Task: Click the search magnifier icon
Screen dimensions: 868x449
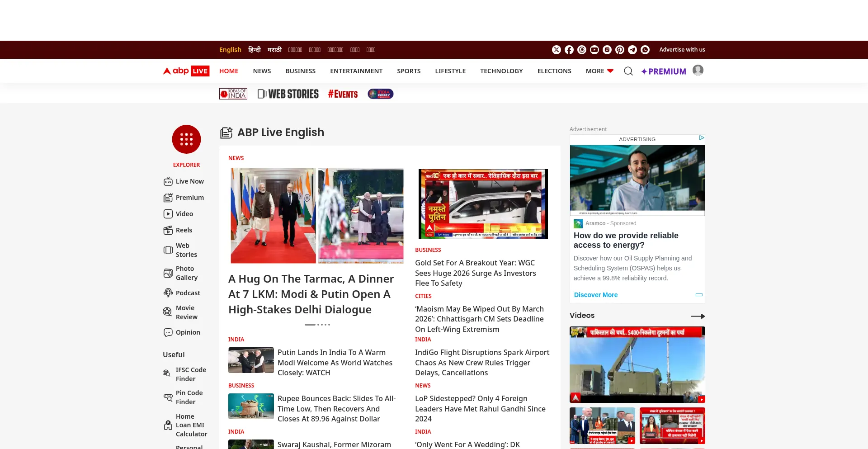Action: tap(628, 71)
